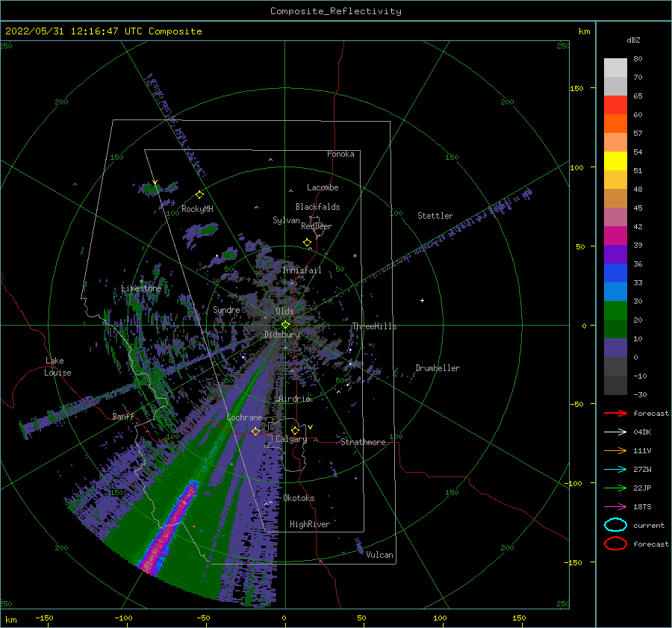The width and height of the screenshot is (672, 628).
Task: Click the lightest gray top legend swatch
Action: (615, 68)
